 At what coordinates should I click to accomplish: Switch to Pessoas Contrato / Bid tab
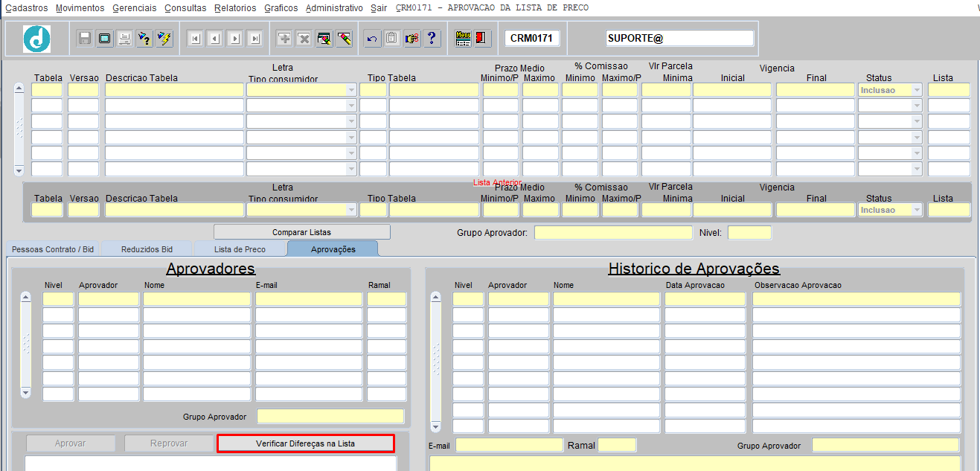pyautogui.click(x=53, y=249)
